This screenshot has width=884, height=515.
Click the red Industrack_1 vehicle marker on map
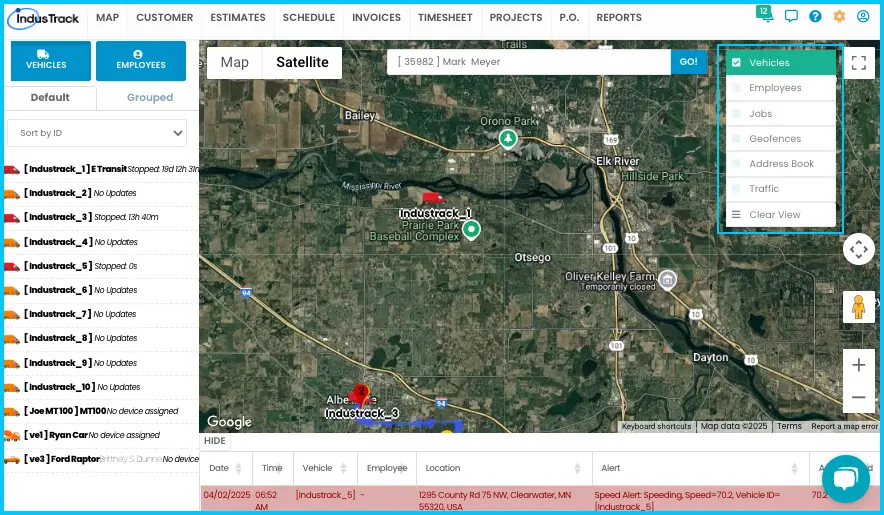433,198
